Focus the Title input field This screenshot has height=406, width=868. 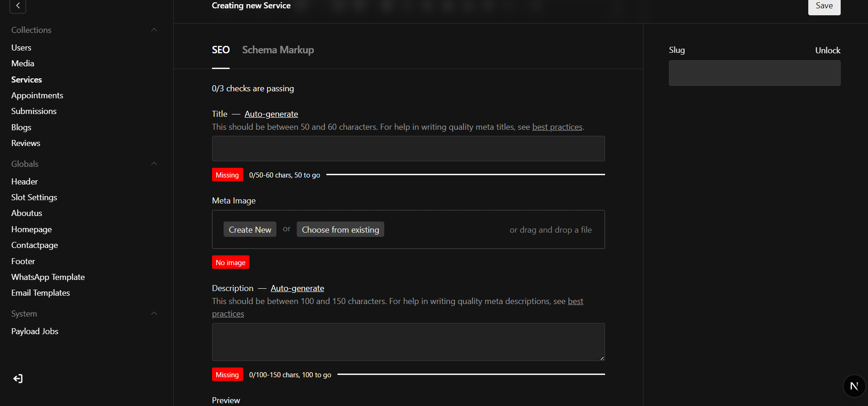point(408,149)
